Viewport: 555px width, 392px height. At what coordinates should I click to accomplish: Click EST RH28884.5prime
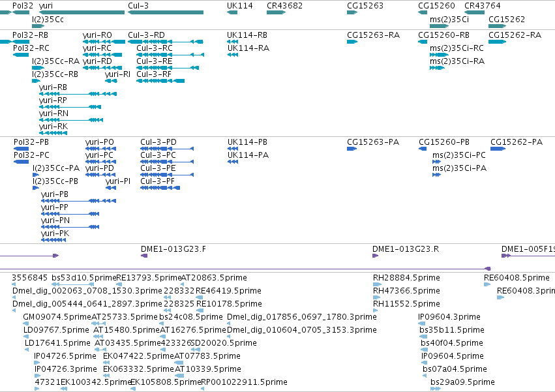378,284
